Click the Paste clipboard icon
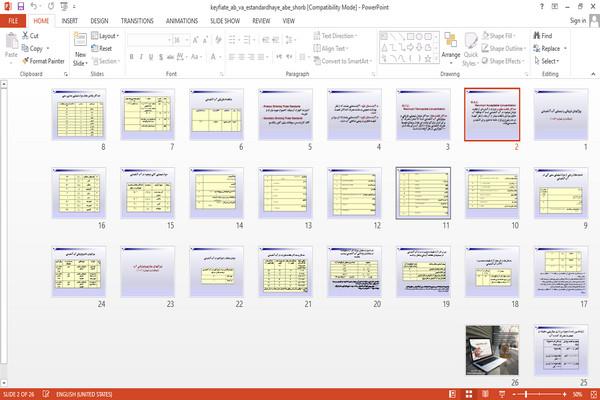This screenshot has width=600, height=400. click(x=11, y=41)
